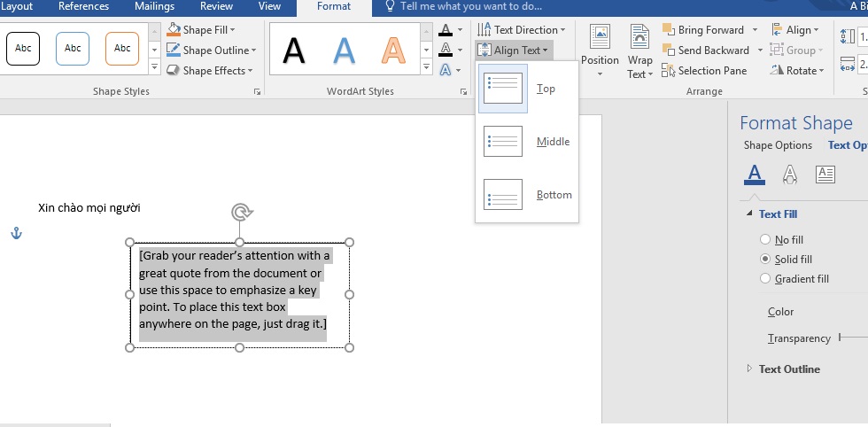Click the bottom-right sizing handle of text box
The image size is (868, 427).
tap(349, 348)
